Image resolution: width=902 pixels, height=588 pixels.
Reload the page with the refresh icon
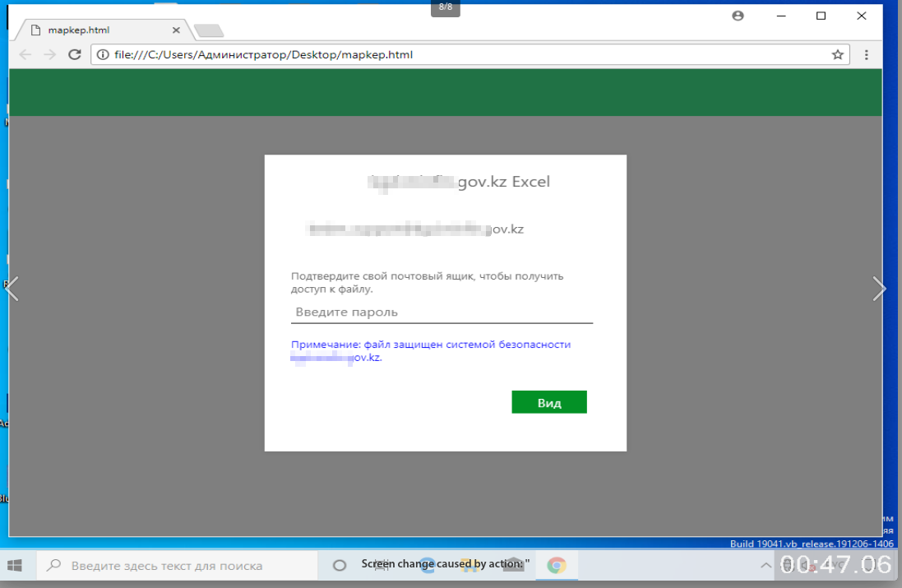(74, 54)
